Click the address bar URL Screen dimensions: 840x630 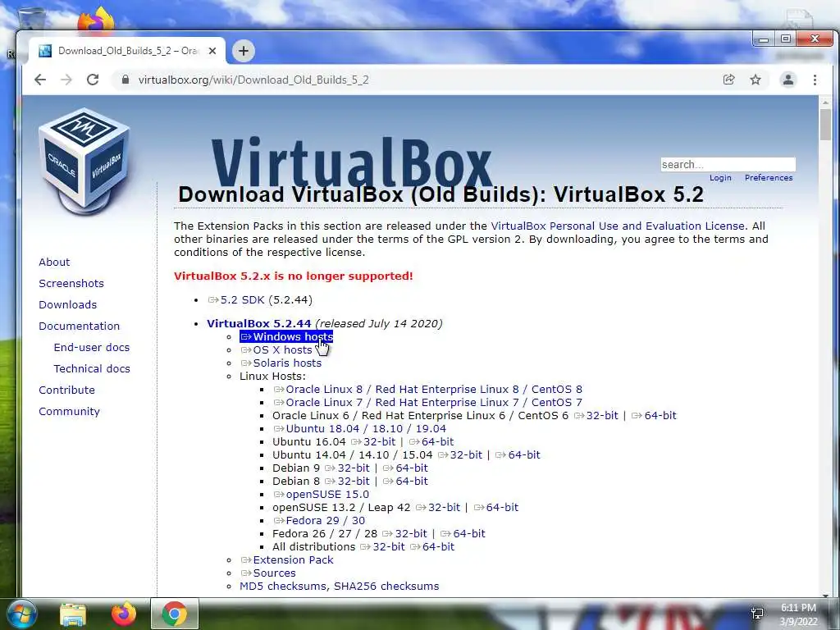tap(253, 80)
